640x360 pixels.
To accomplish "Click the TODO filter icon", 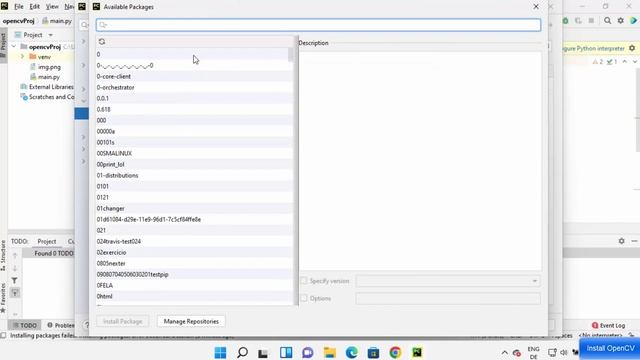I will pyautogui.click(x=14, y=280).
